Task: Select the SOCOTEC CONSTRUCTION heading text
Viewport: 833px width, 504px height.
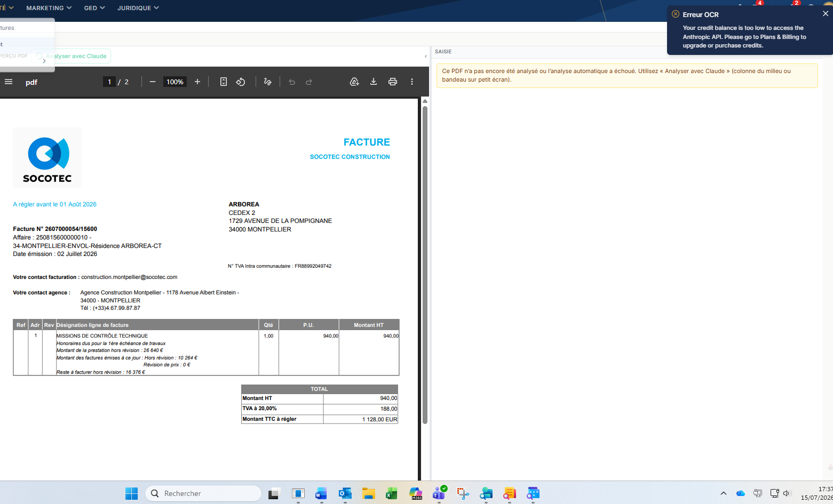Action: 350,157
